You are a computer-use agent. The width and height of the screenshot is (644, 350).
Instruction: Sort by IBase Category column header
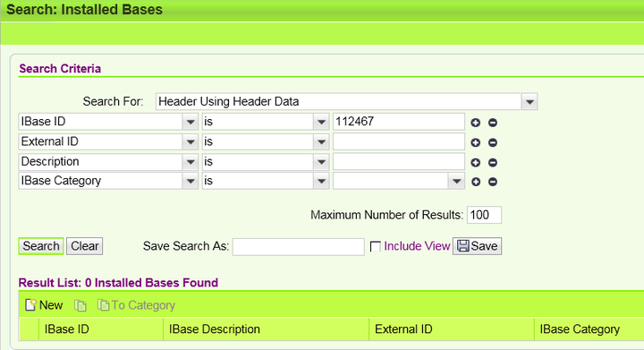[589, 329]
